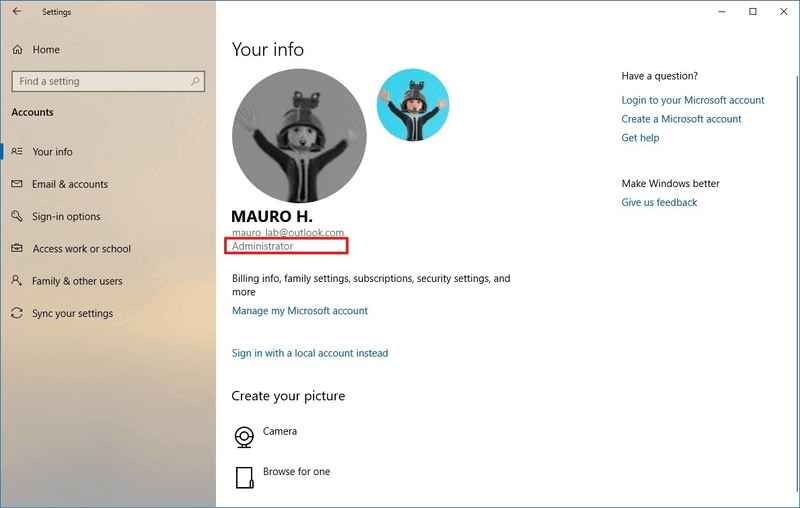Click the MAURO H. account name
The height and width of the screenshot is (508, 800).
click(272, 216)
